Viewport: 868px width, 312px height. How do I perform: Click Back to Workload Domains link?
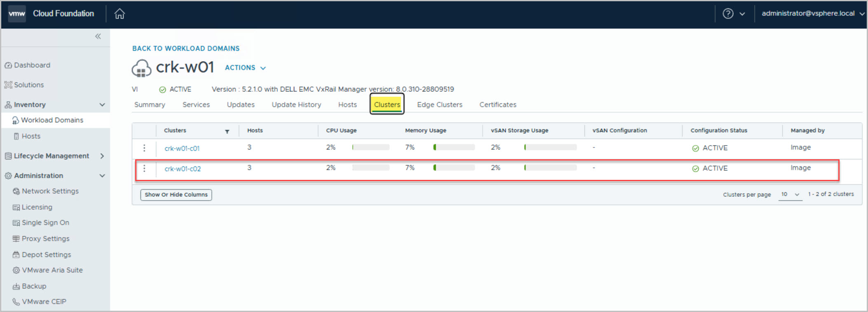point(185,49)
